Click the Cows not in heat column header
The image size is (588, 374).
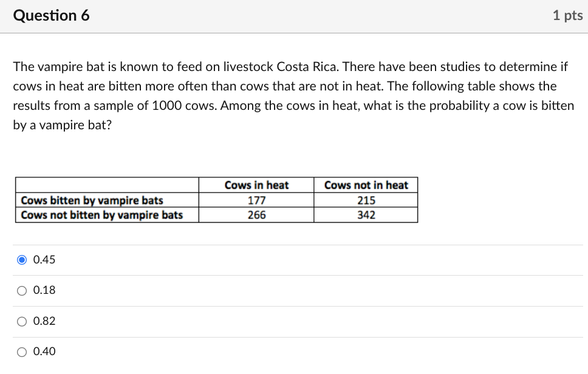[366, 185]
